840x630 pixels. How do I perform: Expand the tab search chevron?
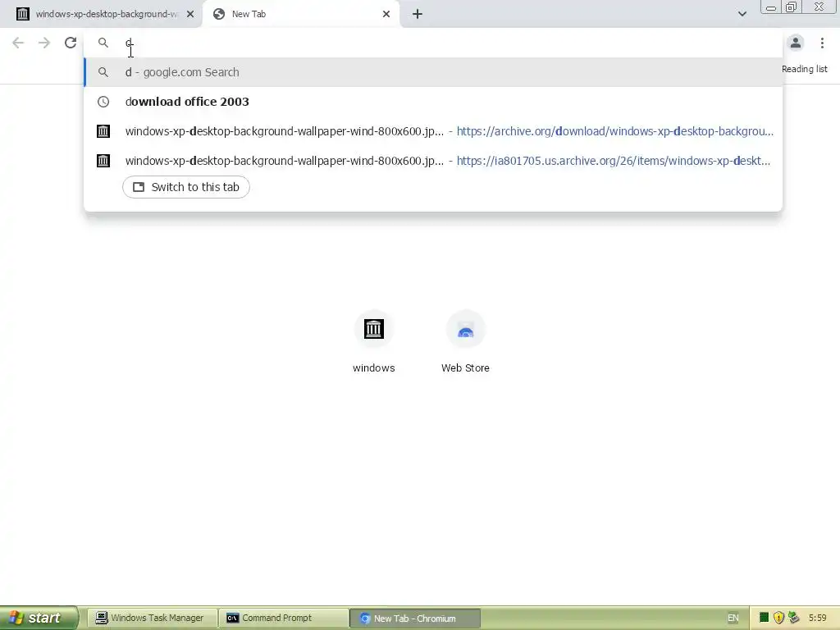pos(742,14)
